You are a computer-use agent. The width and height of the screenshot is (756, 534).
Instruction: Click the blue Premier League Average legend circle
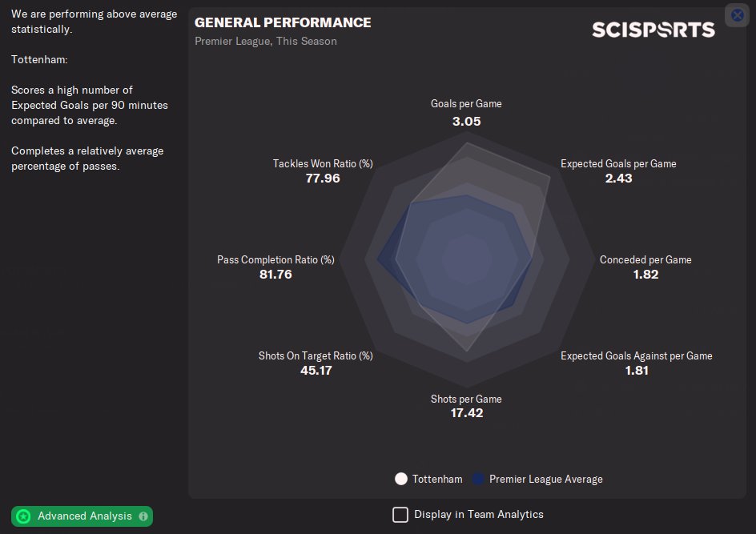[478, 479]
